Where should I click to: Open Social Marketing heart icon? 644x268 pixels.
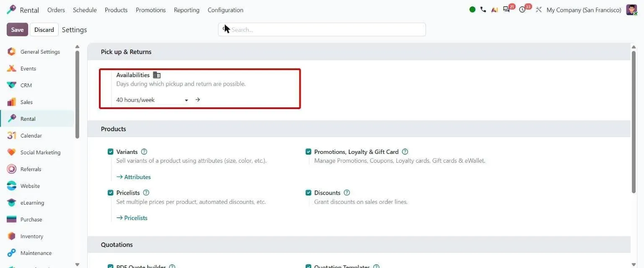point(12,152)
